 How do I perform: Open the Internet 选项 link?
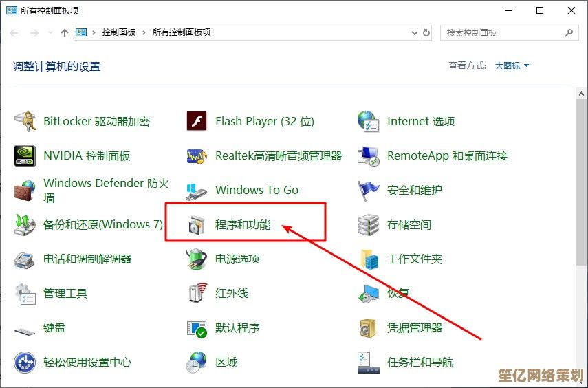click(x=420, y=122)
